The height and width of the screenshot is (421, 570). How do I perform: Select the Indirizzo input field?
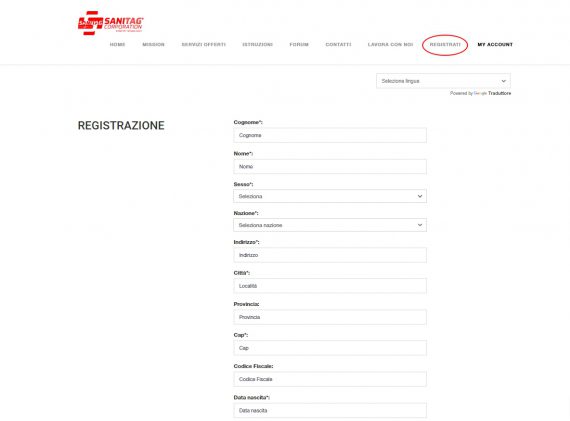pos(330,255)
